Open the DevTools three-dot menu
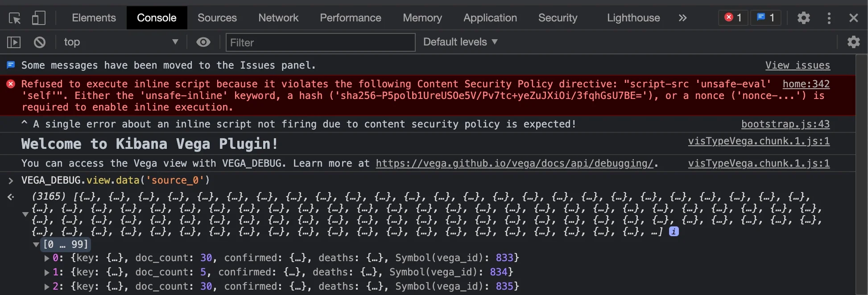868x295 pixels. (x=829, y=18)
